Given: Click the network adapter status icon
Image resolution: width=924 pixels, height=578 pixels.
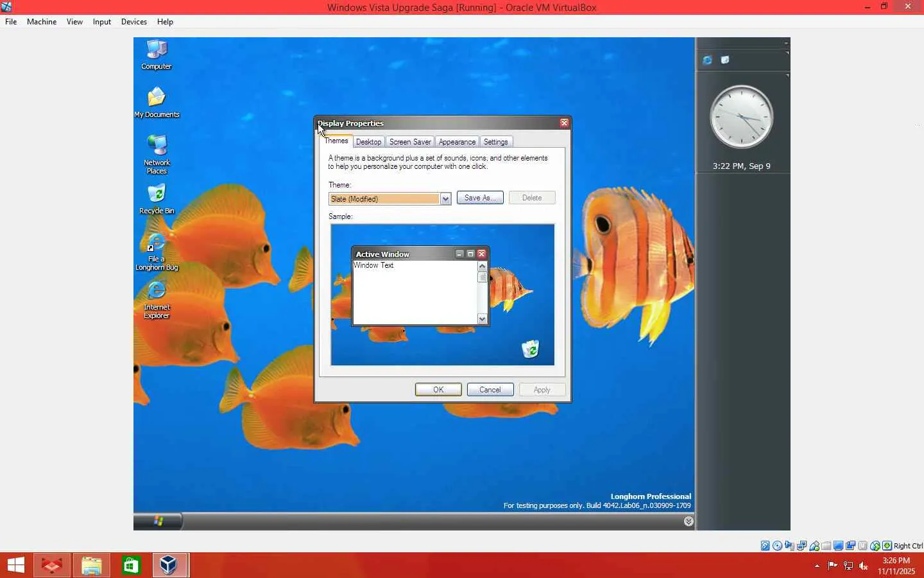Looking at the screenshot, I should tap(801, 546).
